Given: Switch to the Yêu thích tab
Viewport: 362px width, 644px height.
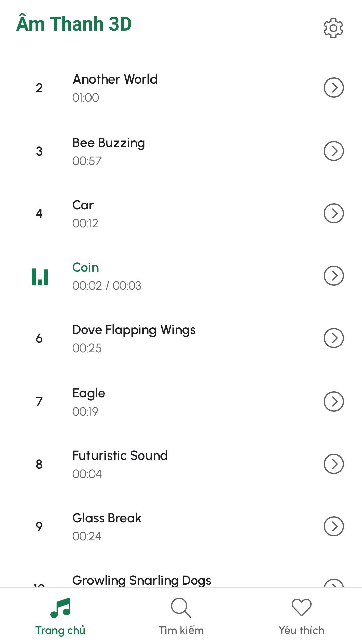Looking at the screenshot, I should tap(302, 616).
